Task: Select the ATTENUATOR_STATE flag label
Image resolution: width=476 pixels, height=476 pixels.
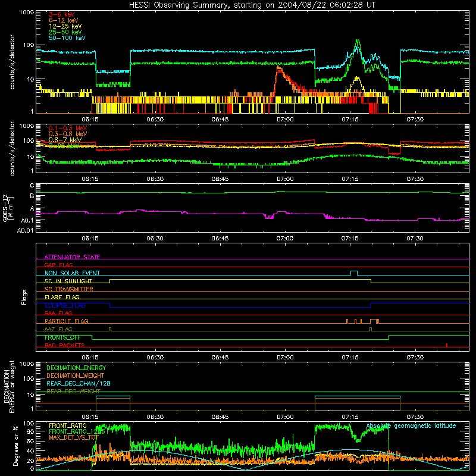Action: pos(72,257)
